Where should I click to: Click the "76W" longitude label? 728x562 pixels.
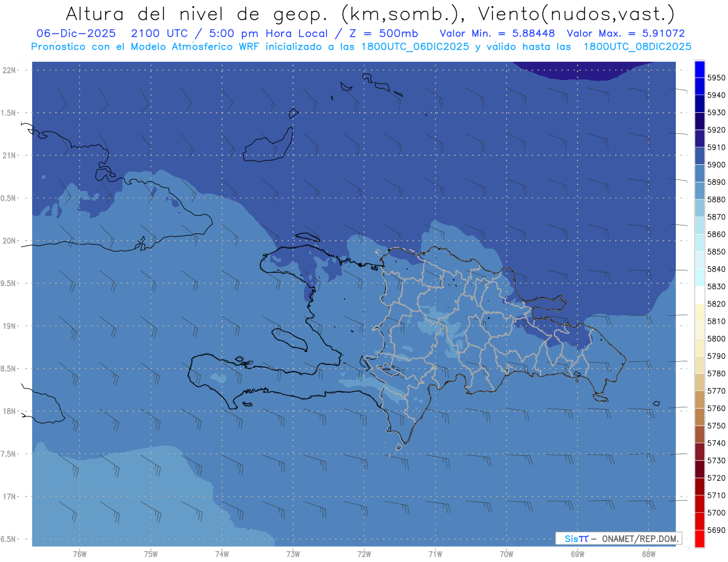point(79,554)
